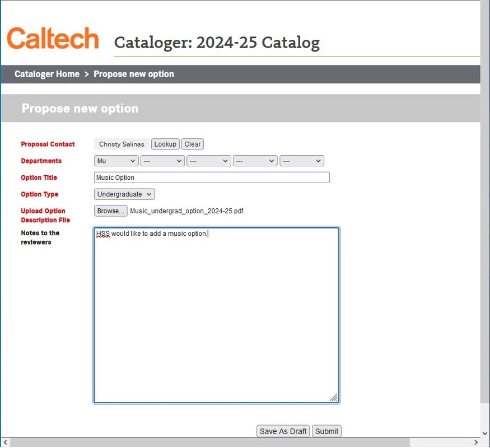Viewport: 490px width, 448px height.
Task: Click the vertical scrollbar down arrow
Action: [485, 433]
